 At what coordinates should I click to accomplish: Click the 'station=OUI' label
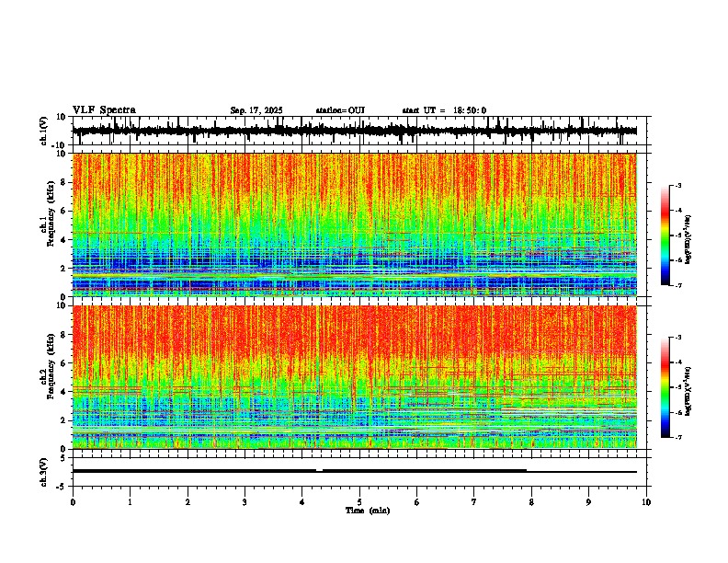click(x=340, y=110)
